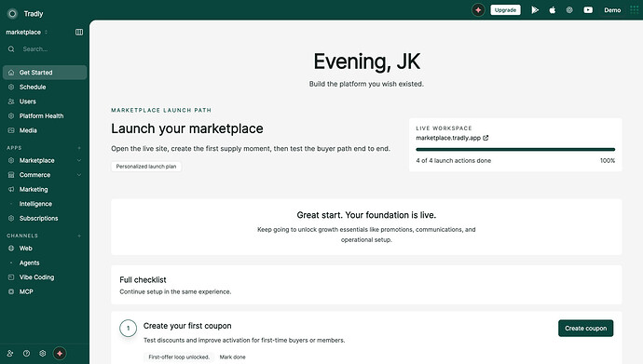Click the plus next to CHANNELS section

click(79, 236)
